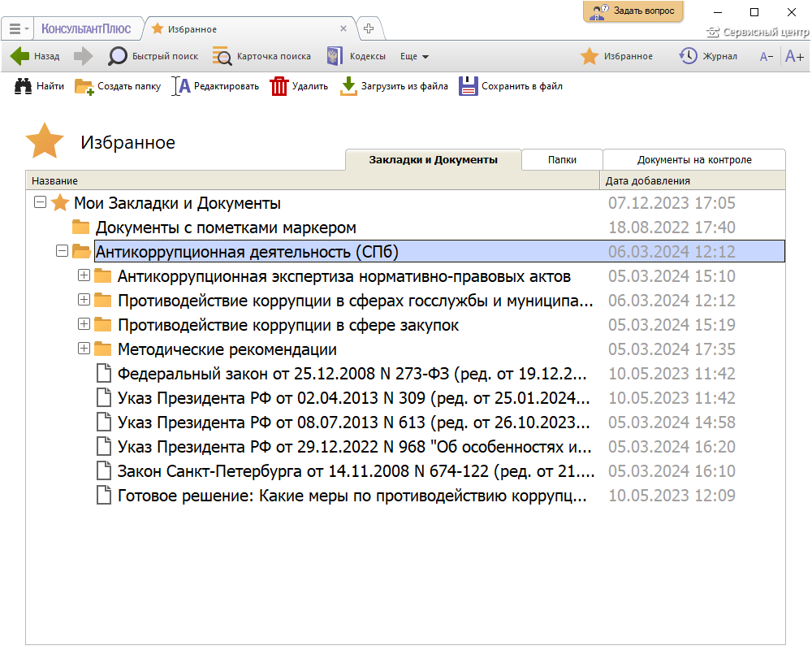
Task: Select Антикоррупционная деятельность (СПб) row
Action: tap(439, 251)
